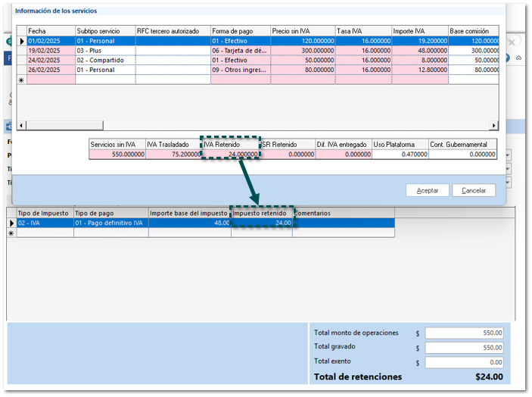This screenshot has width=532, height=397.
Task: Select the 19/02/2025 service row date
Action: tap(51, 51)
